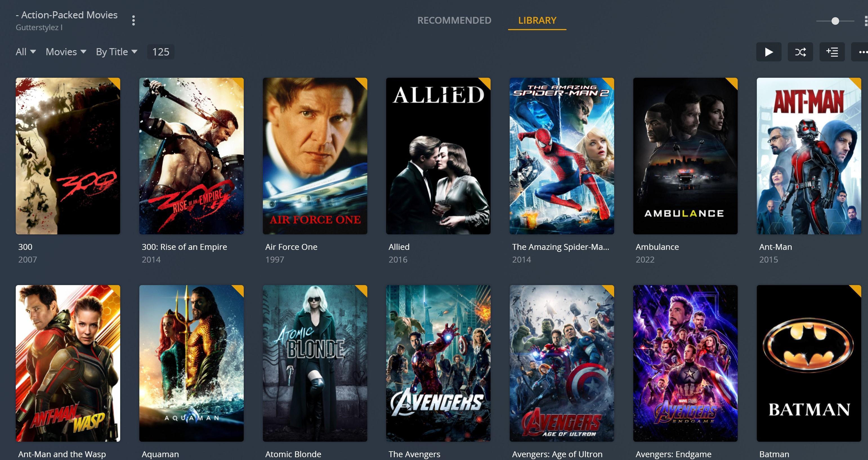Select the Ambulance poster

click(x=685, y=156)
